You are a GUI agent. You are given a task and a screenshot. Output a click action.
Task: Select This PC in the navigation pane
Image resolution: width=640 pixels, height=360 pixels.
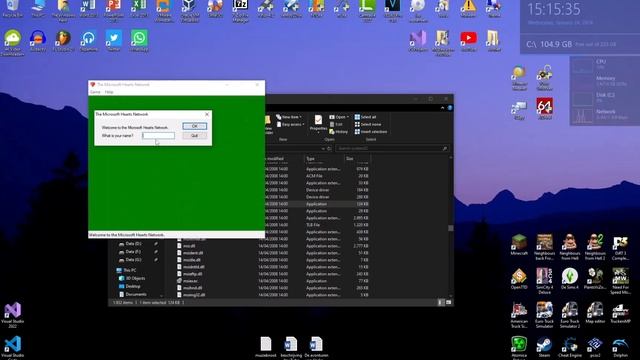(x=127, y=270)
